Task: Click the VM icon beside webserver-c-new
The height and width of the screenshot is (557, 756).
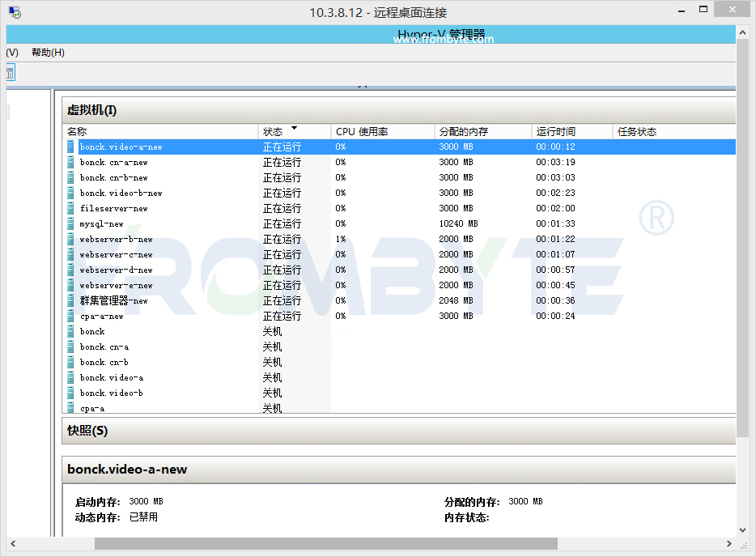Action: (x=71, y=255)
